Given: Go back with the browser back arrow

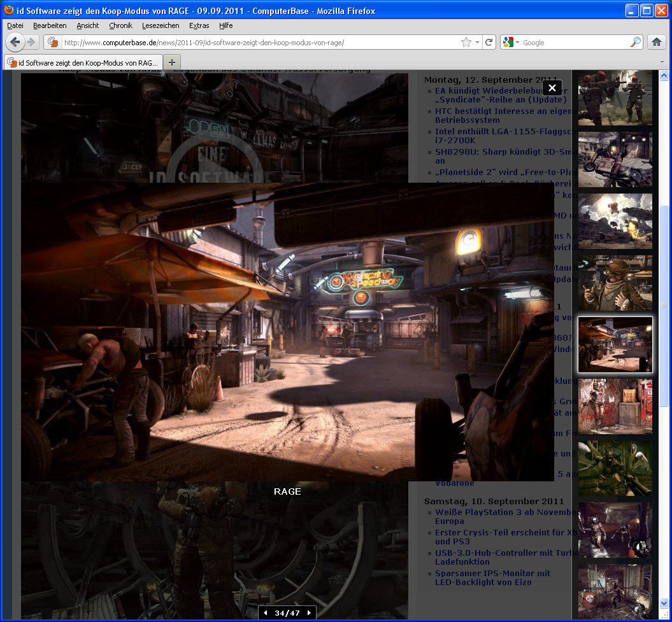Looking at the screenshot, I should click(15, 42).
